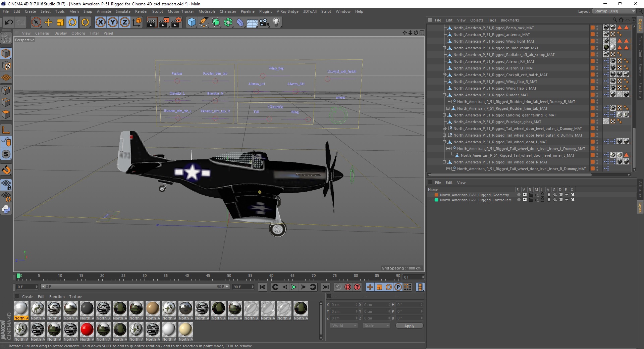Add a floor environment object
Image resolution: width=644 pixels, height=349 pixels.
(x=252, y=22)
